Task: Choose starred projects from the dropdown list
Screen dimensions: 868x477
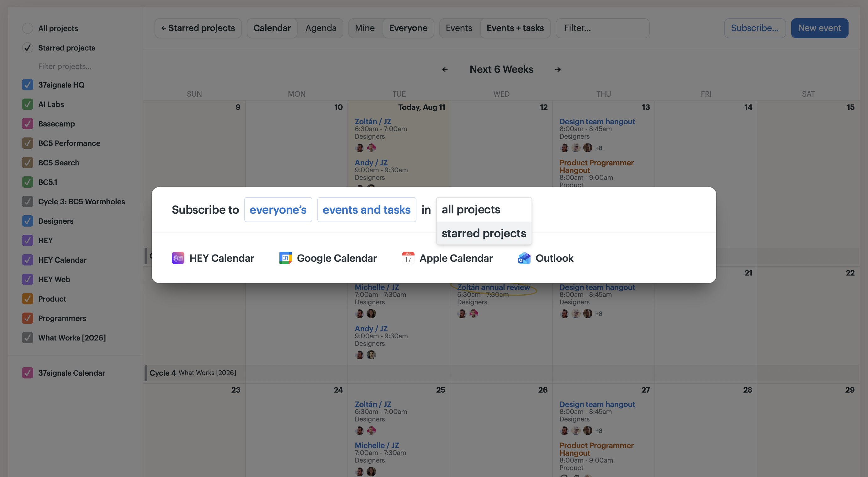Action: click(484, 233)
